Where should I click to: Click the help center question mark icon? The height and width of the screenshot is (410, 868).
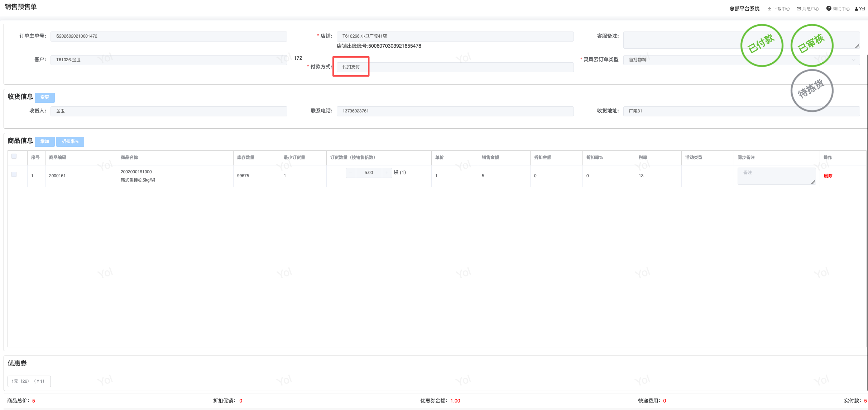(829, 8)
